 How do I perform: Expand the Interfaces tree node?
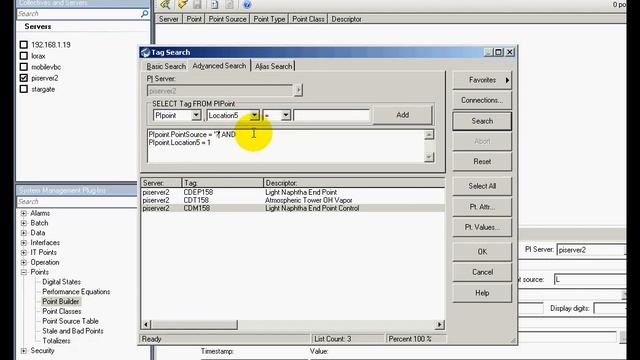coord(24,242)
